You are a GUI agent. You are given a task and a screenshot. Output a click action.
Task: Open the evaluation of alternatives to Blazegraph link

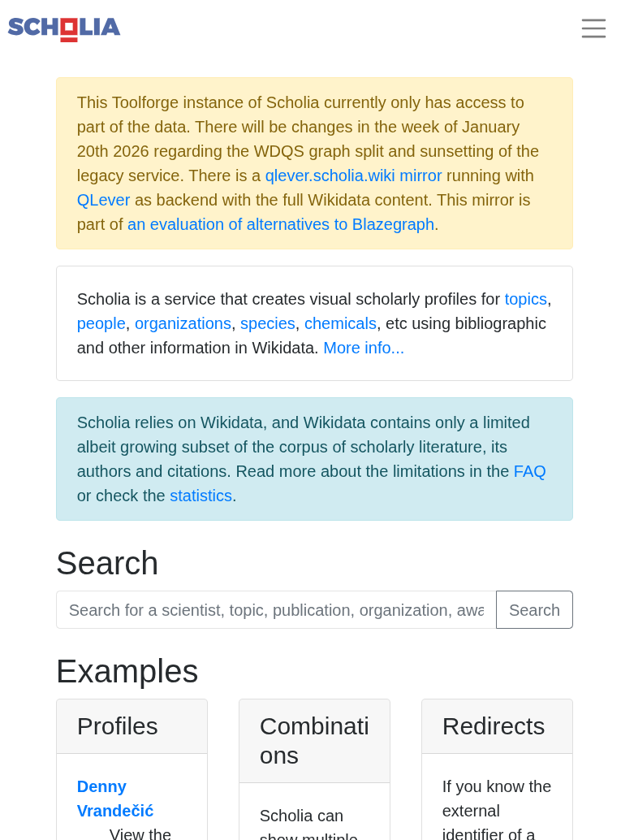[x=281, y=224]
